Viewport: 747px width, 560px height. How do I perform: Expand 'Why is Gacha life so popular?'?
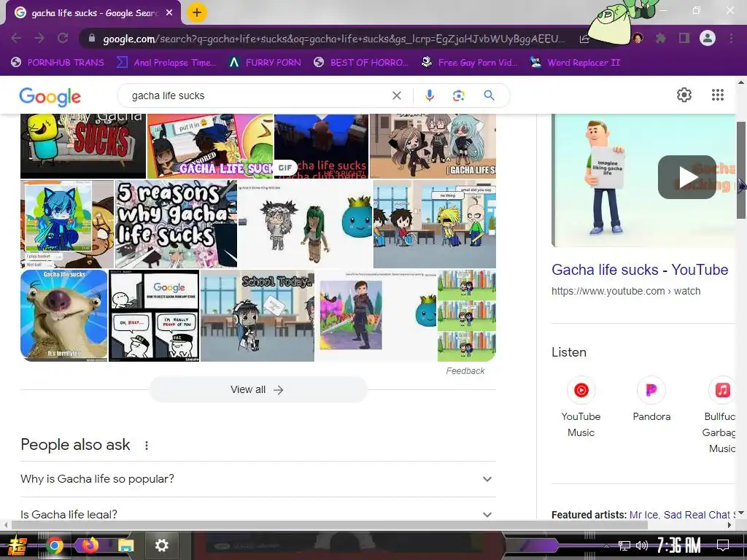(x=258, y=479)
